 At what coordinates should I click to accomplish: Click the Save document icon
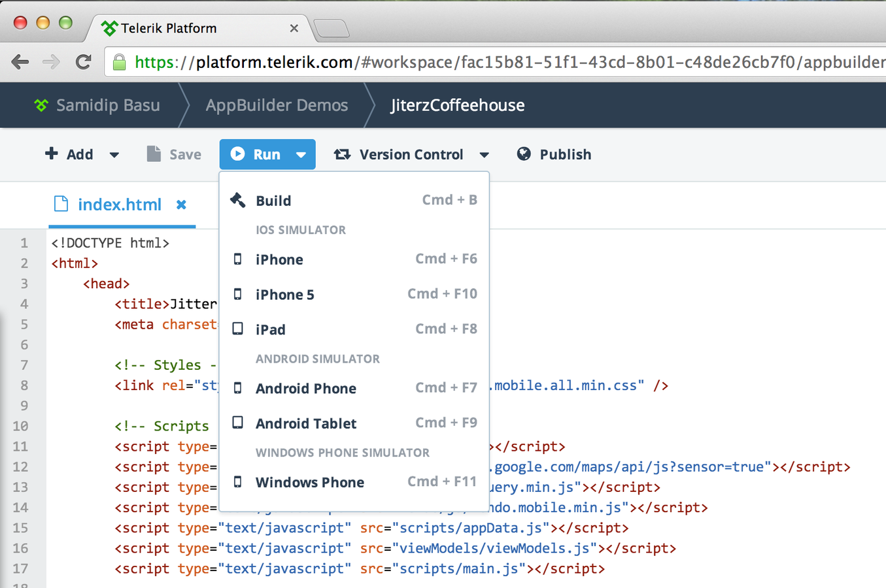coord(154,154)
